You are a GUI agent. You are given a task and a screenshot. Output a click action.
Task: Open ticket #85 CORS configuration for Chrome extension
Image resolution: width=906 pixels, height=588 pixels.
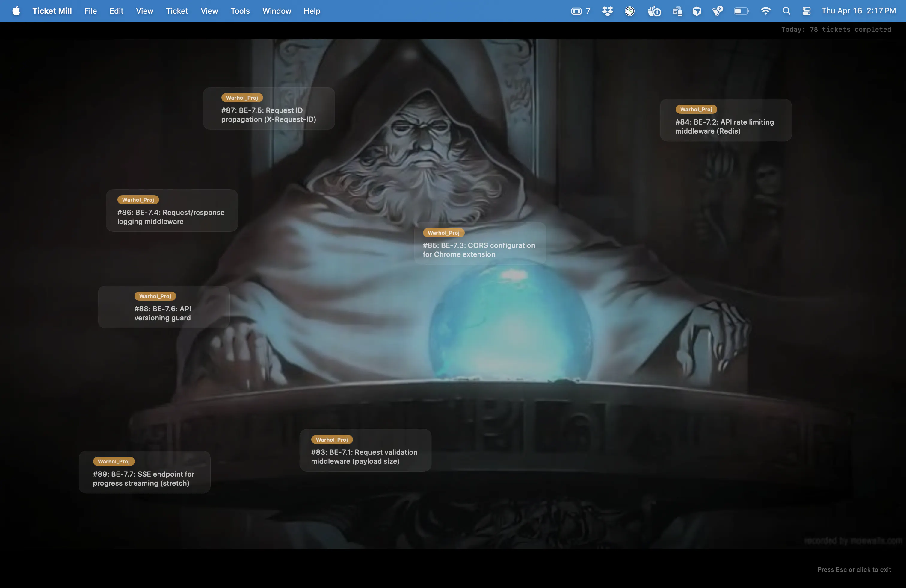(480, 243)
